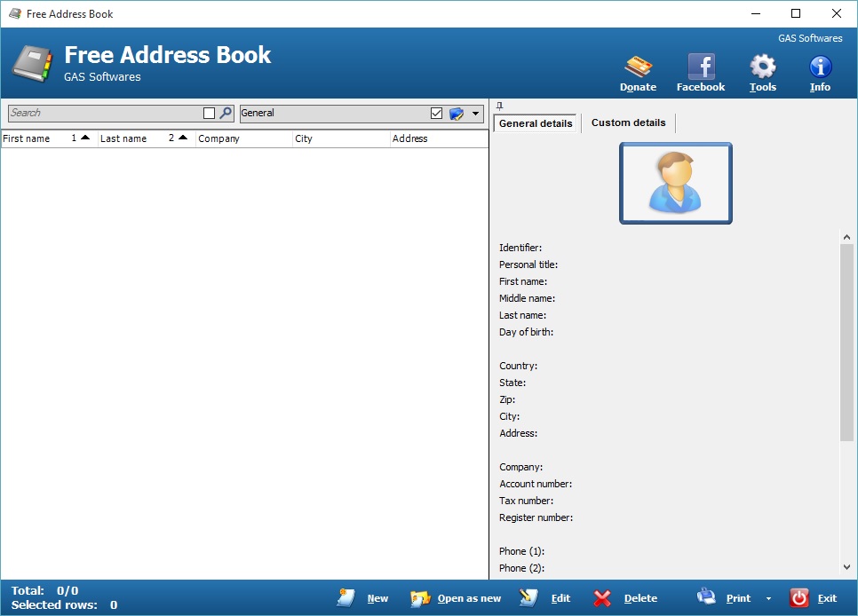Click the details scrollbar up arrow
858x616 pixels.
(x=846, y=237)
